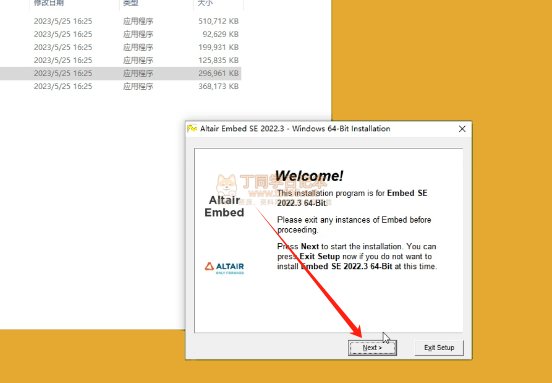
Task: Click the Next > button
Action: tap(372, 347)
